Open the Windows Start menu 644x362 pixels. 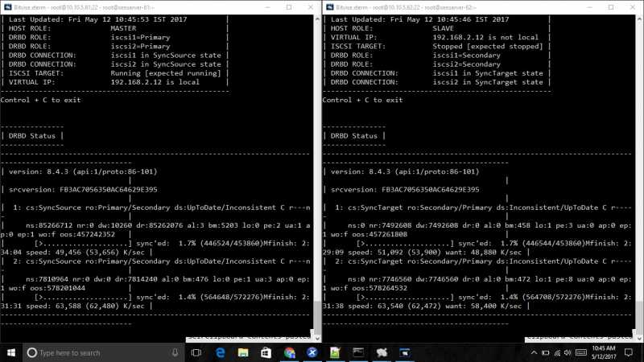(x=10, y=352)
